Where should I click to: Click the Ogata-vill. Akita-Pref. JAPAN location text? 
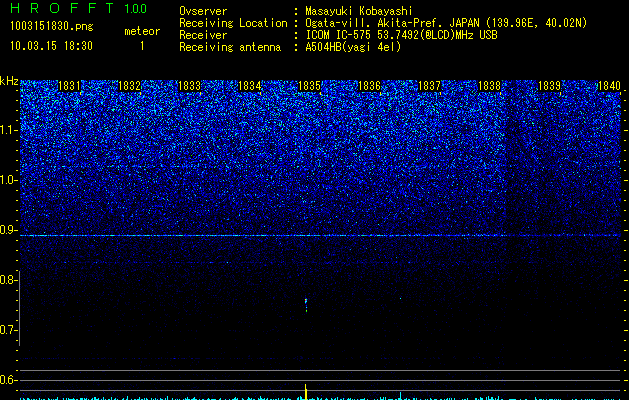click(446, 23)
